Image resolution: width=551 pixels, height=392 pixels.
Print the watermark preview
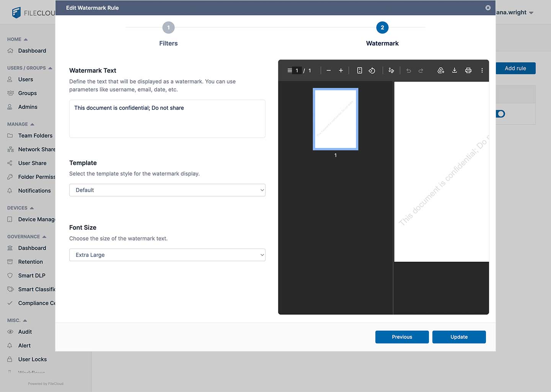pos(468,70)
